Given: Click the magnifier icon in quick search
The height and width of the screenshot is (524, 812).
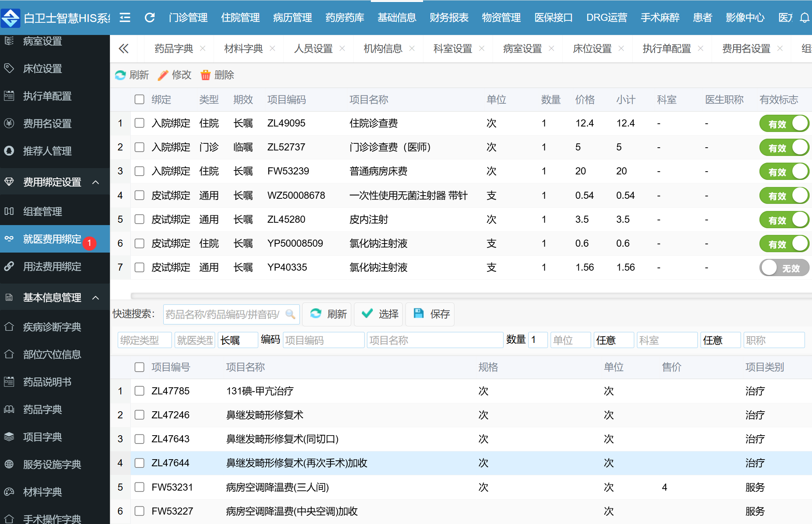Looking at the screenshot, I should tap(290, 314).
